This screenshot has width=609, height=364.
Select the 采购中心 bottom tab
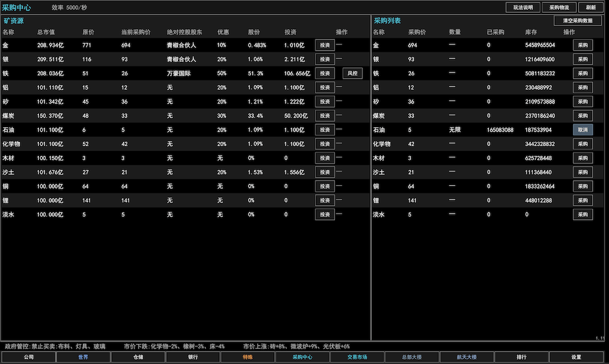(x=302, y=357)
